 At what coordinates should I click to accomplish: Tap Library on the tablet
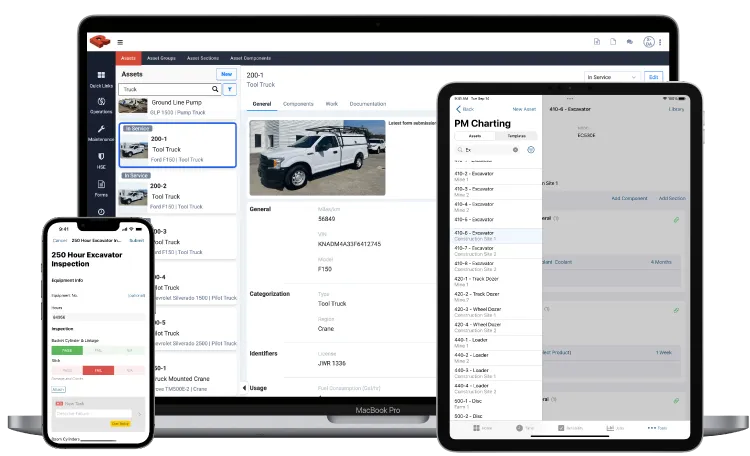676,109
